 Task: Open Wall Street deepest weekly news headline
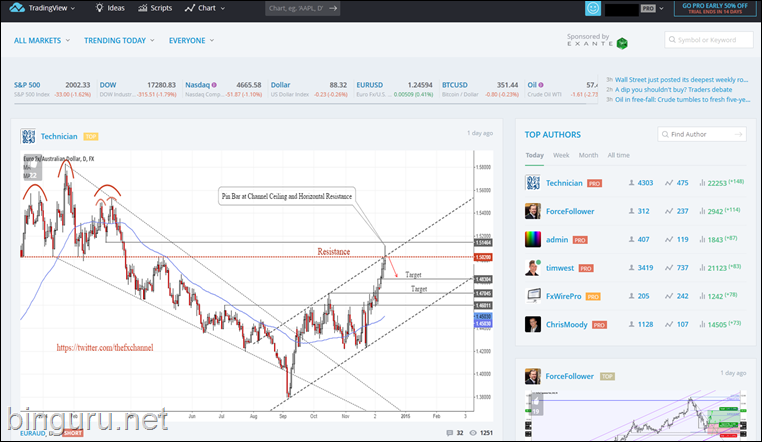point(681,80)
